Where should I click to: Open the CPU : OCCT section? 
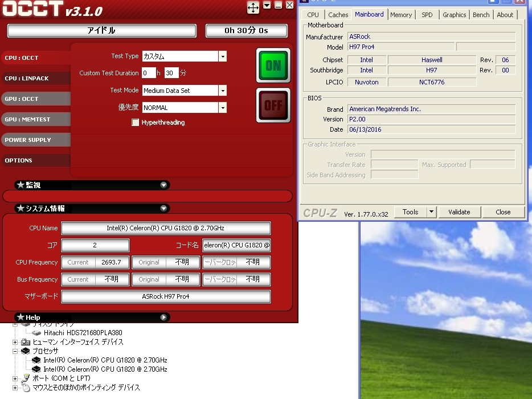click(36, 58)
